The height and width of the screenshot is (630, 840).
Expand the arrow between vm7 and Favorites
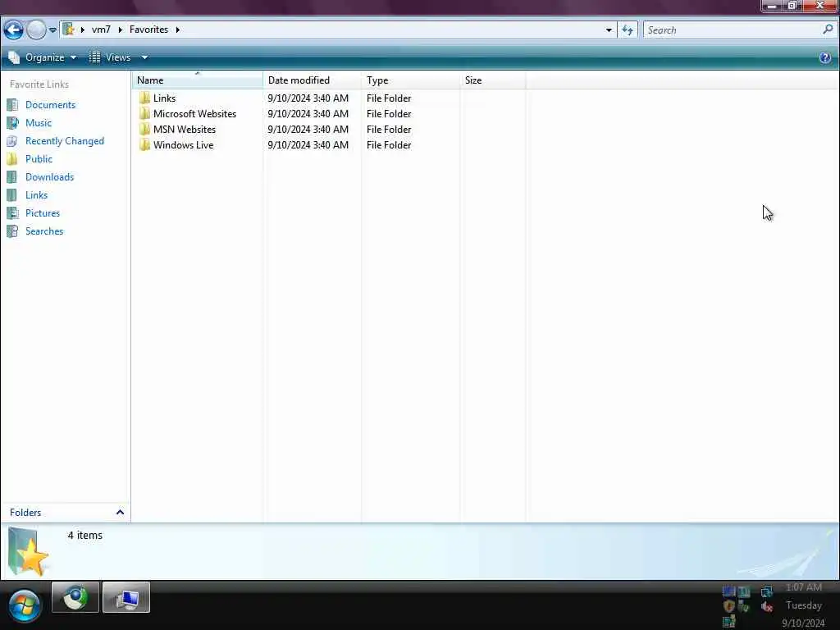pos(120,30)
